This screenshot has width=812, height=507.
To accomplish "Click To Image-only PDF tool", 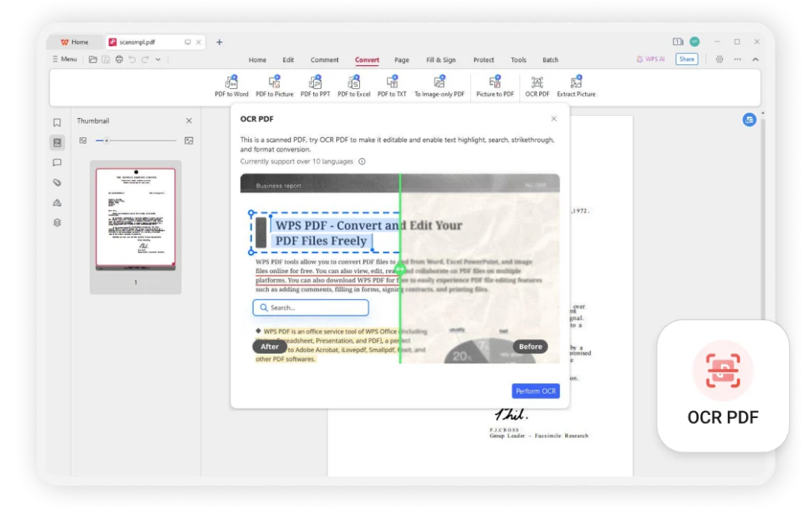I will 439,86.
